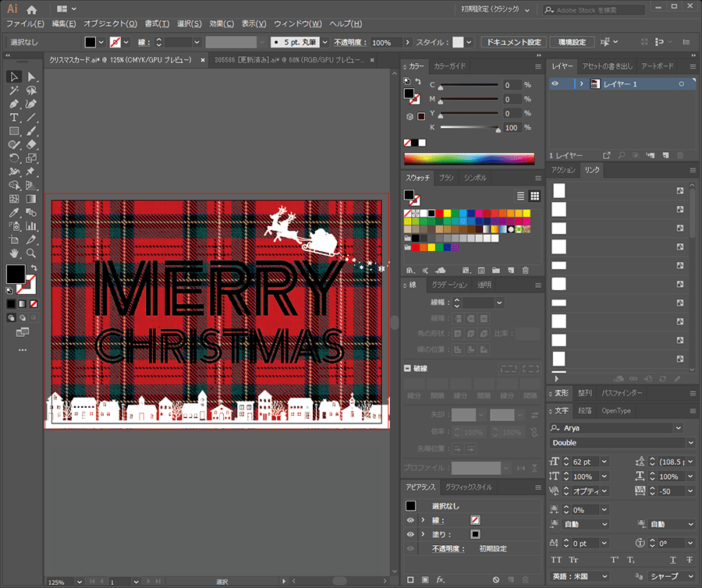Viewport: 702px width, 588px height.
Task: Click the fx add-effect icon in Appearance
Action: click(x=441, y=579)
